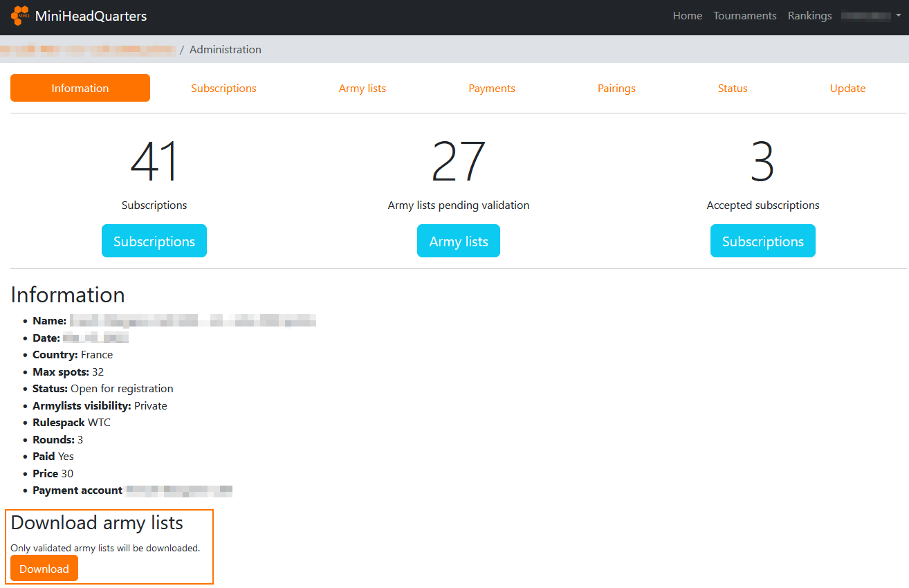Click the Administration breadcrumb item
The image size is (909, 588).
(225, 50)
